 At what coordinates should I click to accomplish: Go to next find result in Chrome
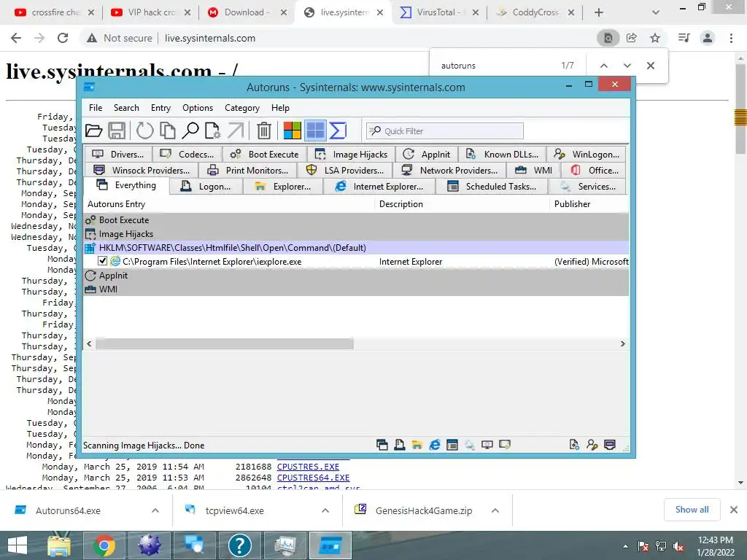(627, 66)
